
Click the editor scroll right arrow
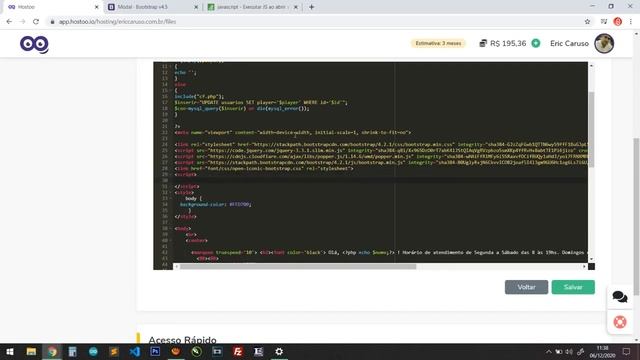pos(584,267)
